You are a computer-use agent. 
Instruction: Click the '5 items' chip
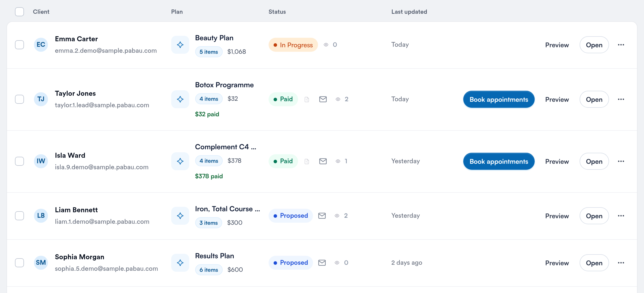point(209,52)
